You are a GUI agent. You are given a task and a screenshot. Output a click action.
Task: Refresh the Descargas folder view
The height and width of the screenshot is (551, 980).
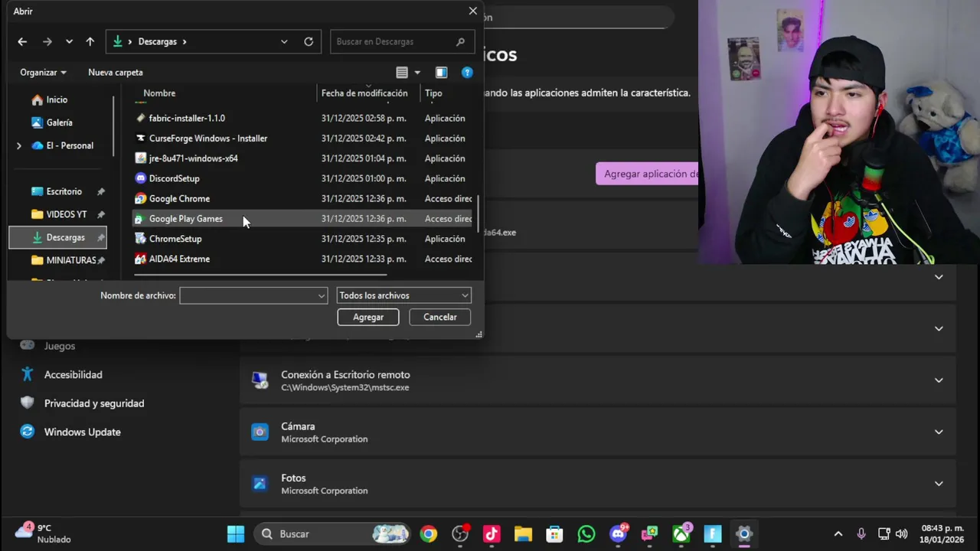coord(309,41)
